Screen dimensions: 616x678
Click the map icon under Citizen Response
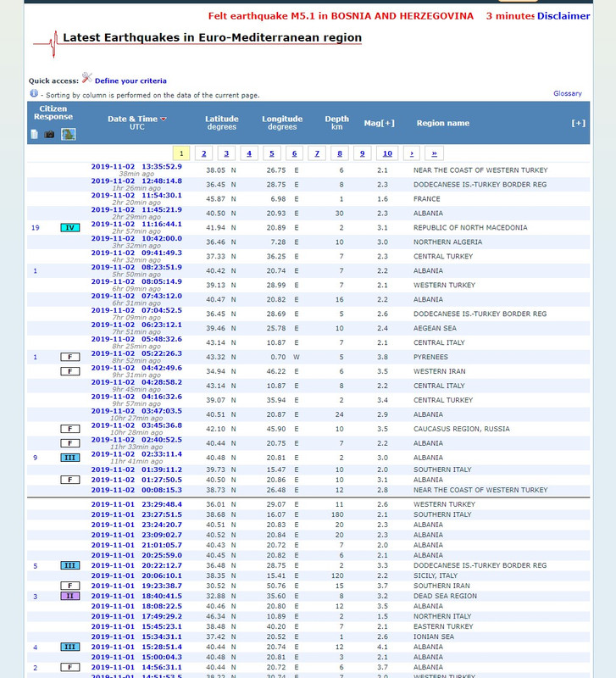point(69,134)
